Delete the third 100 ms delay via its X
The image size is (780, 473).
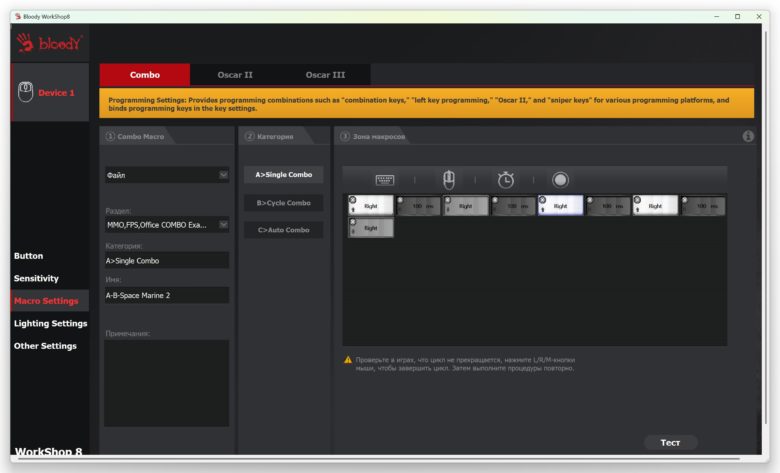(590, 200)
